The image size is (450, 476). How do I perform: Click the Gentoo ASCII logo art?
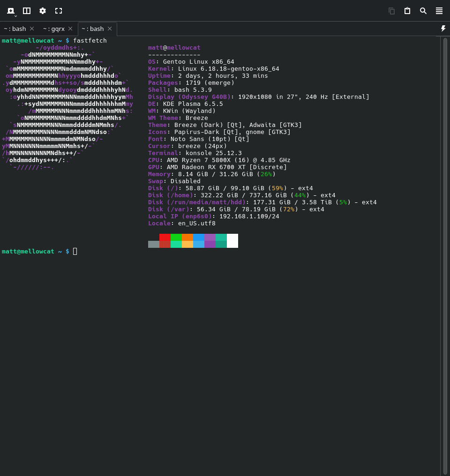click(67, 107)
